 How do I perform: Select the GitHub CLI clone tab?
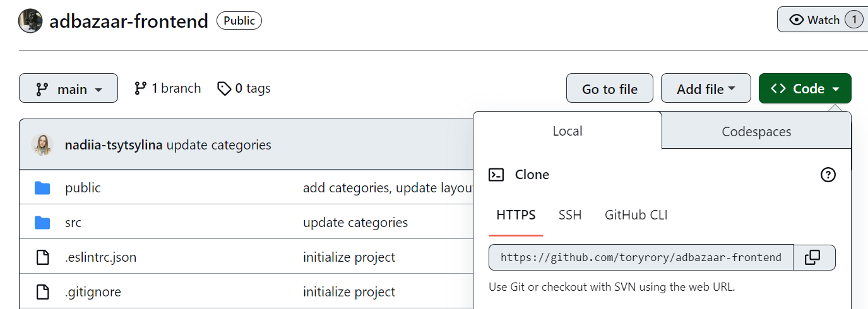[x=636, y=215]
